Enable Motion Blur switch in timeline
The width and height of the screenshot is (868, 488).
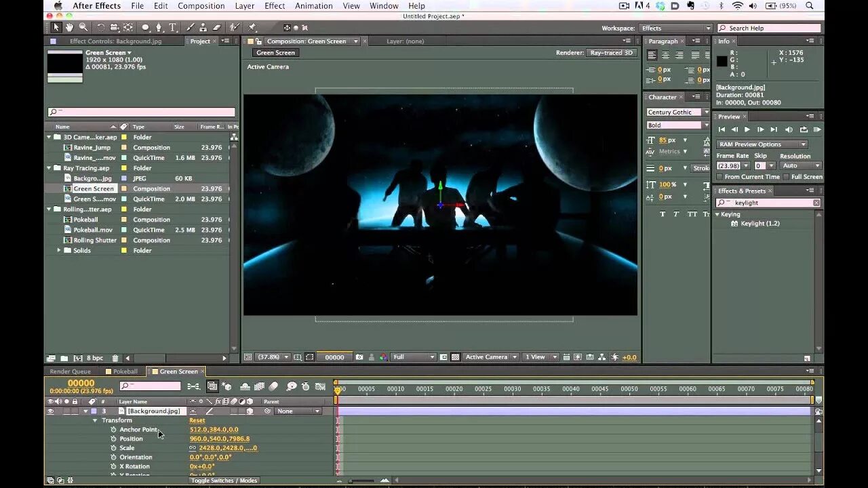273,386
